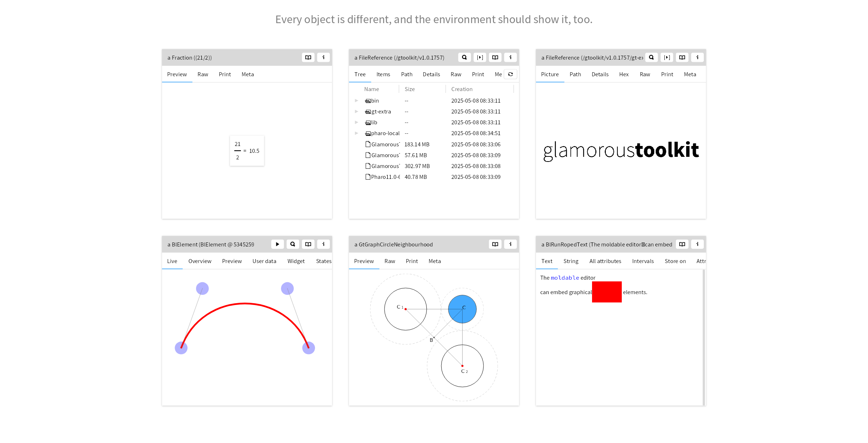Click the glamoroustoolkit logo picture
Viewport: 868px width, 443px height.
click(x=621, y=151)
